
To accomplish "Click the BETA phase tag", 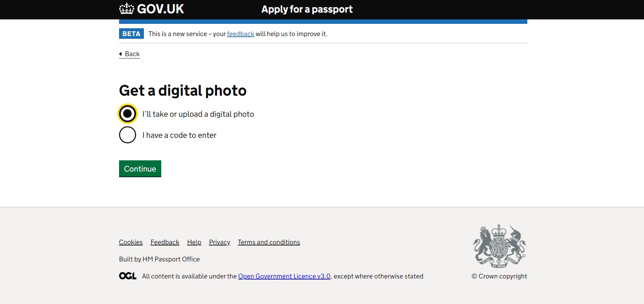I will [x=131, y=34].
